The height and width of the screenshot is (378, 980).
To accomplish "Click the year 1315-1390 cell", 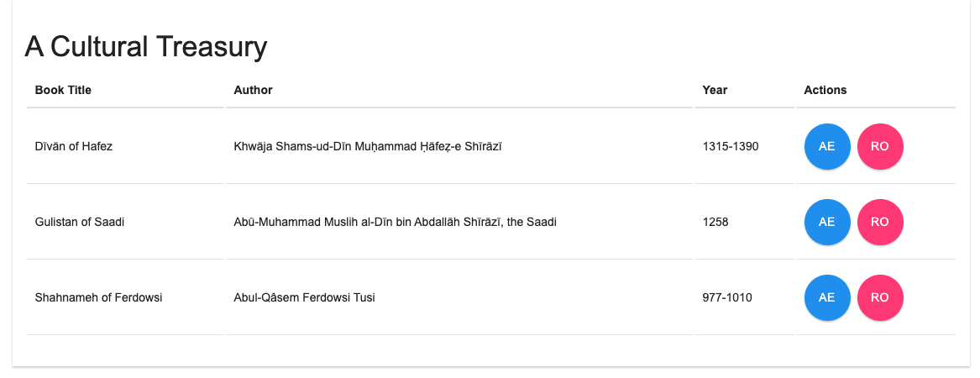I will click(730, 146).
